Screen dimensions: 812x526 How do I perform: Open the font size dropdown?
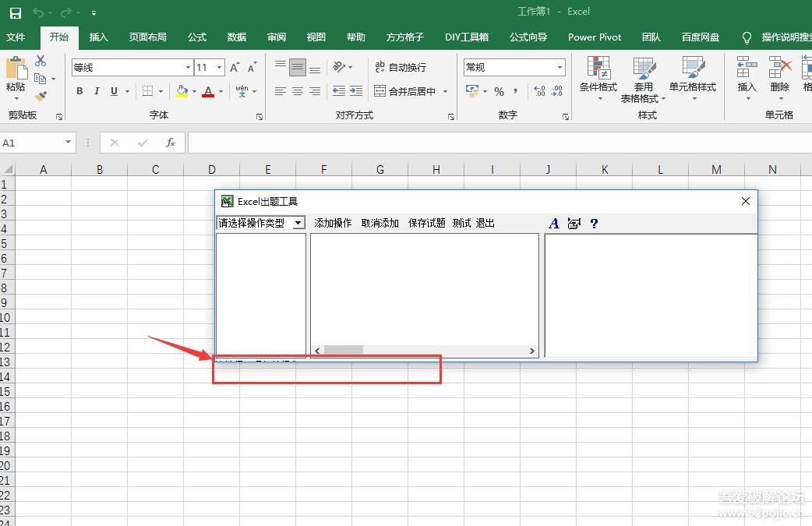click(x=220, y=67)
